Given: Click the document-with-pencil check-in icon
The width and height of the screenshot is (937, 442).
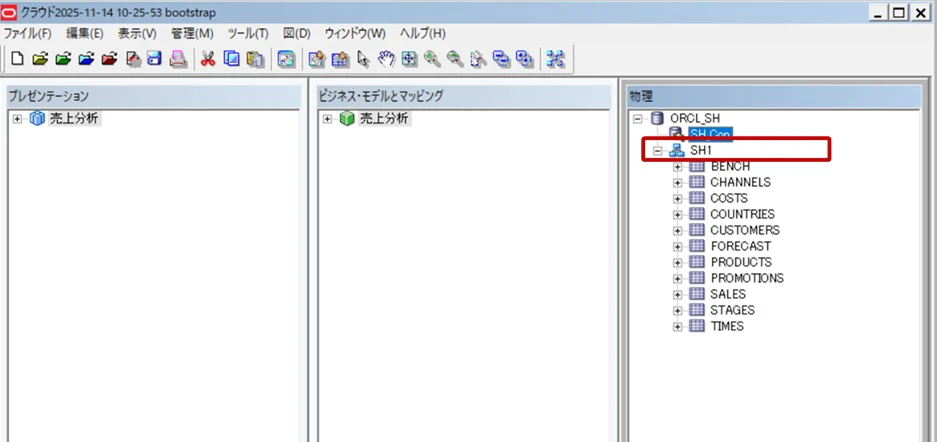Looking at the screenshot, I should (x=133, y=59).
